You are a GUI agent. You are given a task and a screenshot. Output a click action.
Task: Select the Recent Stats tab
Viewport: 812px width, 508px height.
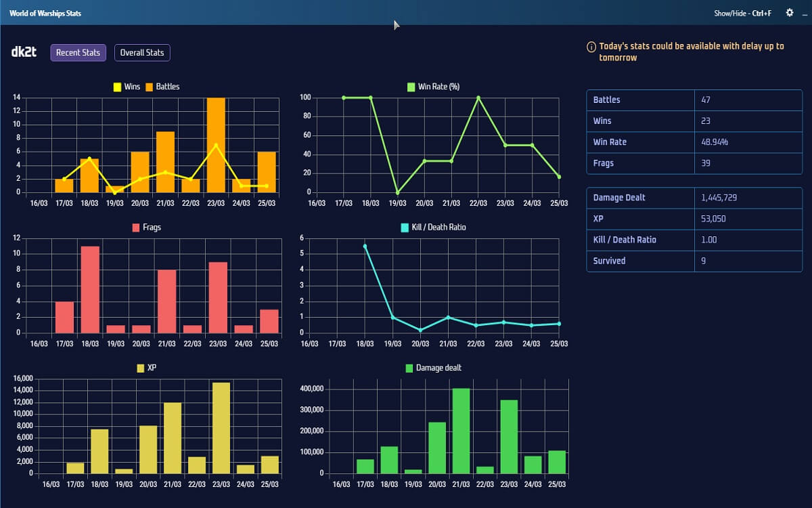(x=78, y=52)
